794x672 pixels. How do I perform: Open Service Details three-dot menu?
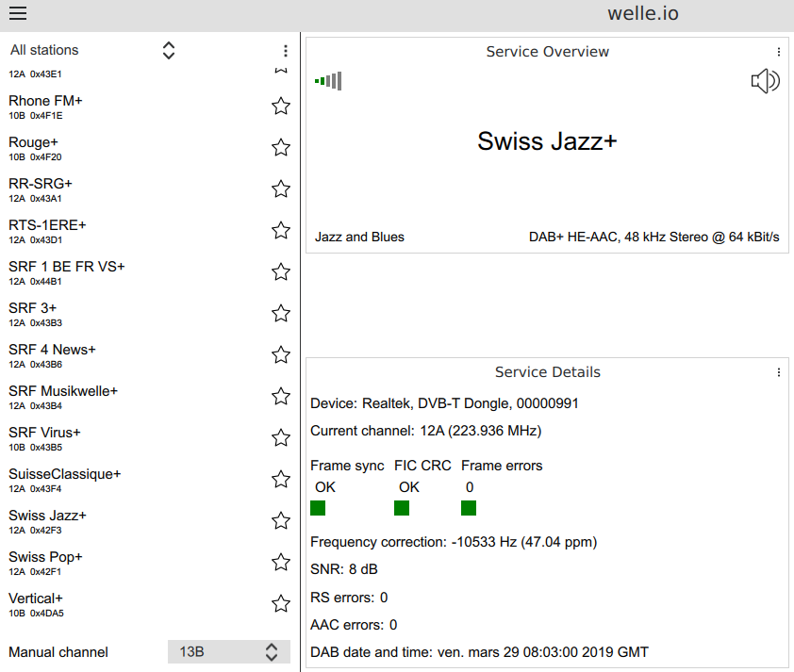tap(778, 372)
